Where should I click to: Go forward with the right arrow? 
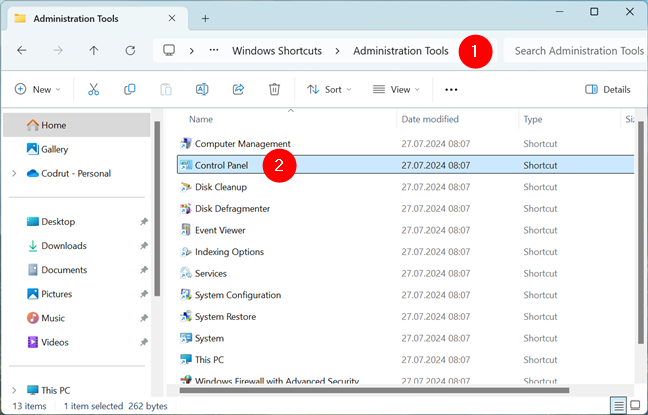(x=58, y=50)
